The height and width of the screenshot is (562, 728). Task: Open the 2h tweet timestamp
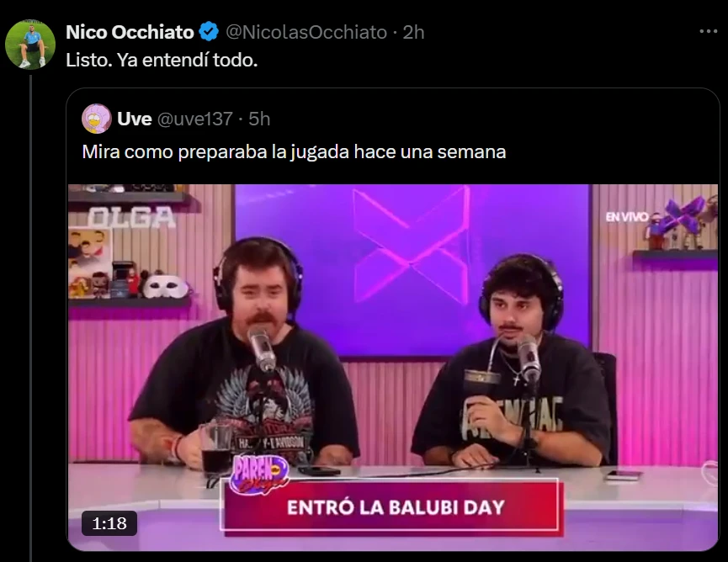[413, 32]
